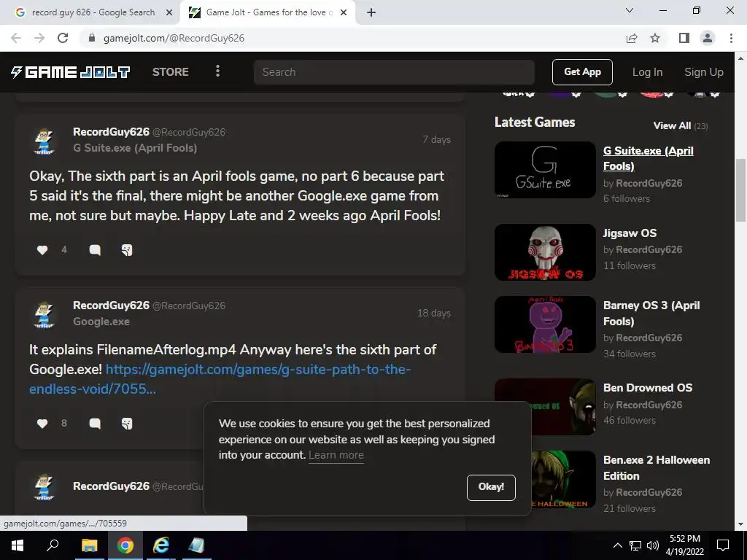Open the Ben Drowned OS game title
This screenshot has height=560, width=747.
648,388
